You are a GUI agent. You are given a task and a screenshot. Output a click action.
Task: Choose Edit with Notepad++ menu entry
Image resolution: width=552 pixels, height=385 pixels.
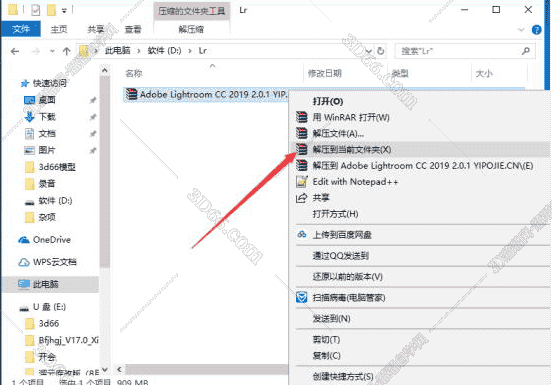pyautogui.click(x=420, y=182)
